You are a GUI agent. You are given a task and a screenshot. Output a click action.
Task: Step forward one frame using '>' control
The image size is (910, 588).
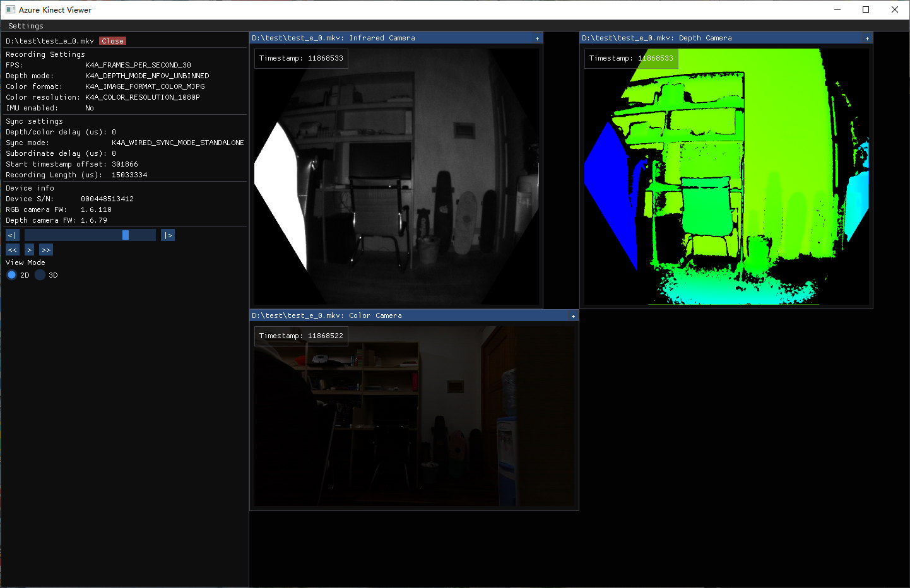coord(28,249)
